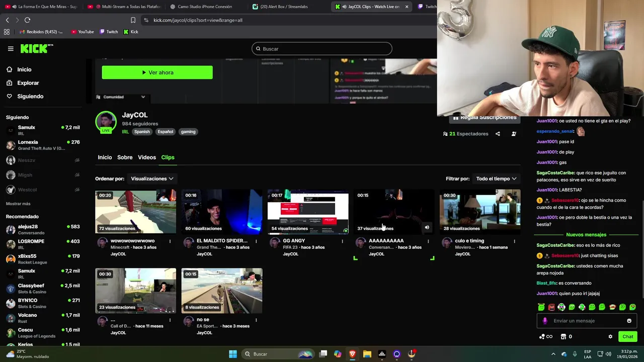The height and width of the screenshot is (362, 644).
Task: Open chat settings gear
Action: (610, 337)
